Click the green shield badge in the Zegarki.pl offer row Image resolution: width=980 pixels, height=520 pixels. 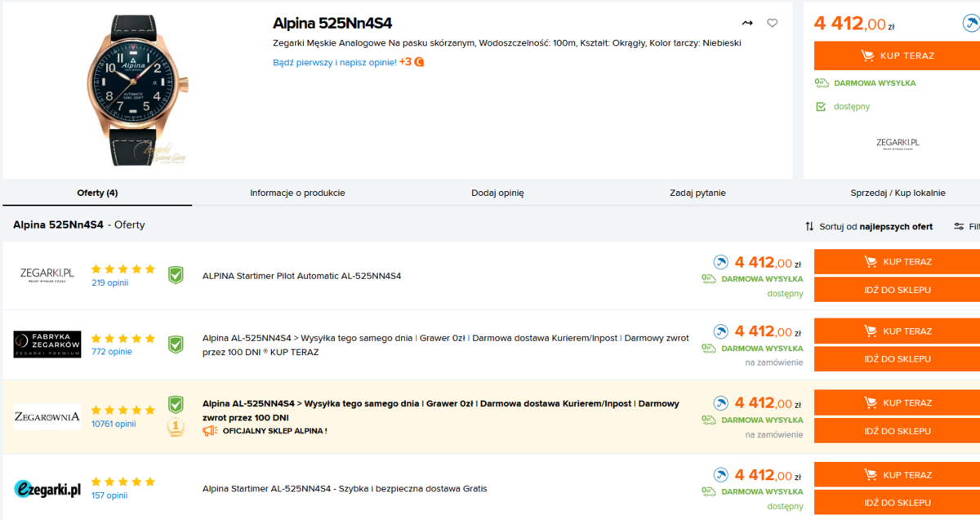tap(176, 275)
